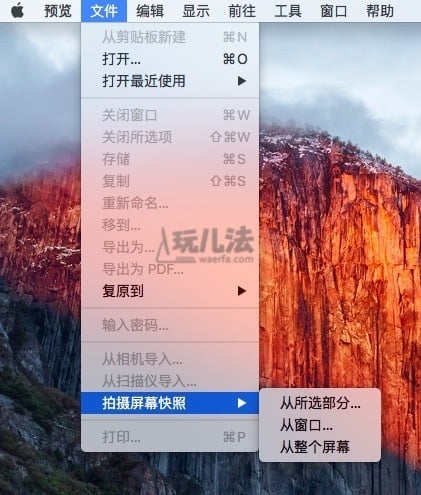Expand the 复原到 submenu arrow
Screen dimensions: 421x495
[242, 291]
